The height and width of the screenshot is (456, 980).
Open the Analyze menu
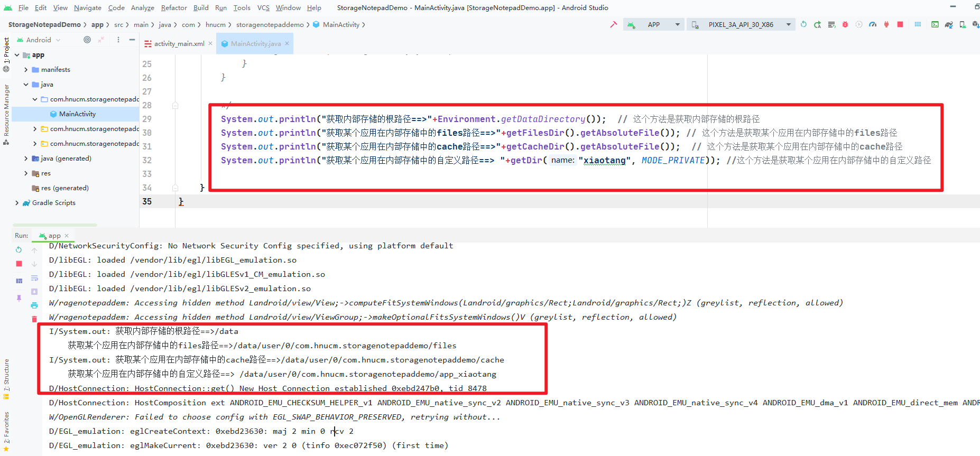(x=143, y=7)
